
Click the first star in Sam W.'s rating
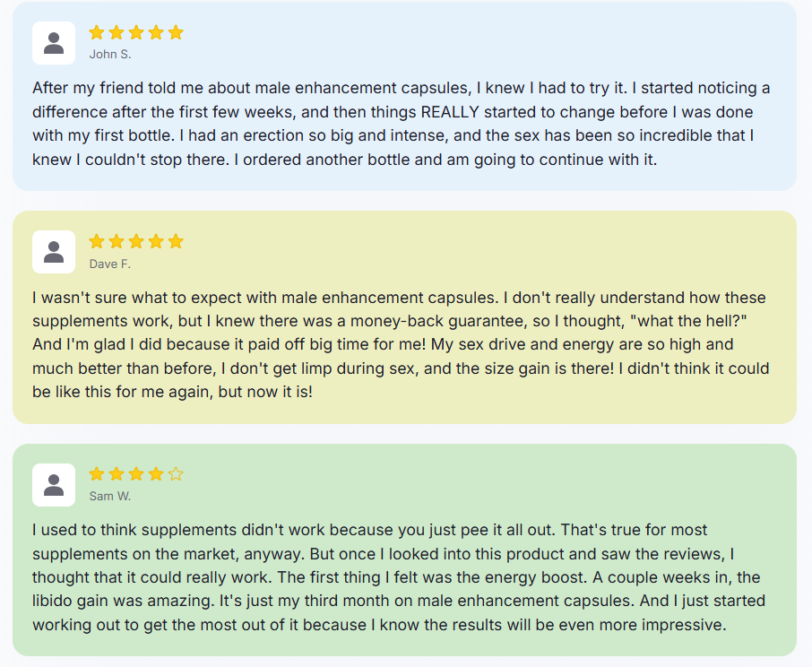pos(97,474)
